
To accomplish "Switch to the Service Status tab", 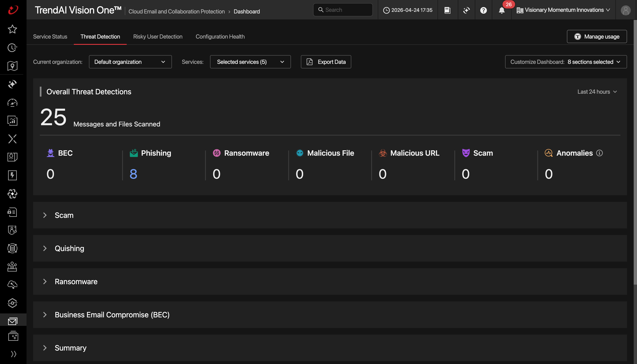I will coord(50,36).
